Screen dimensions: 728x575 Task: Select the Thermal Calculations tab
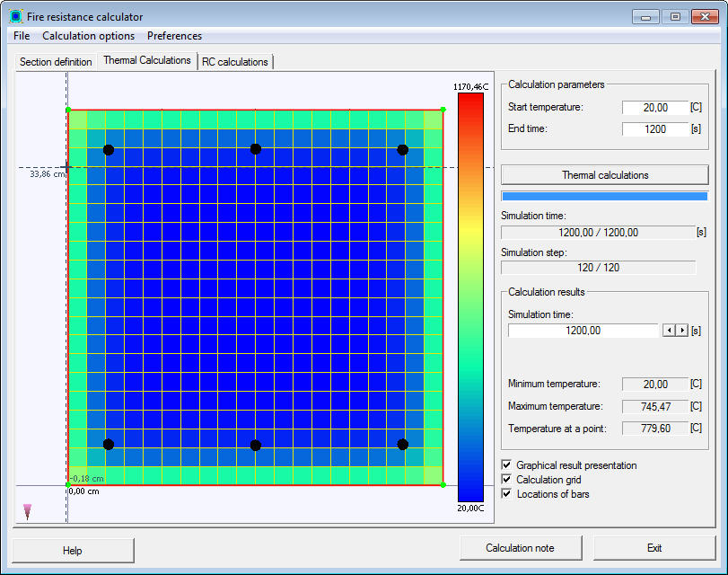147,60
